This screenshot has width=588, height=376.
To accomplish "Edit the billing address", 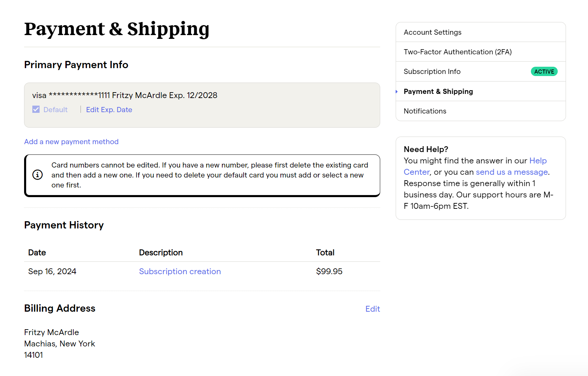I will [373, 309].
